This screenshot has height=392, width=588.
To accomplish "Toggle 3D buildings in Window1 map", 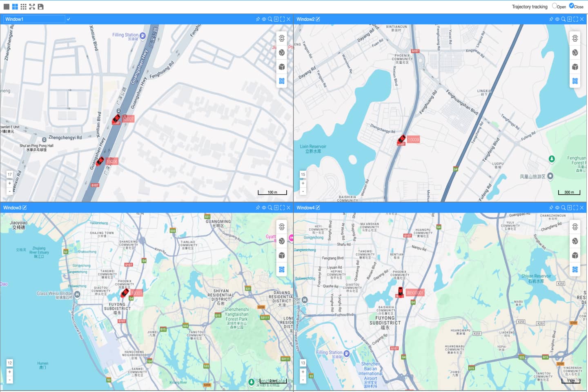I will coord(282,67).
